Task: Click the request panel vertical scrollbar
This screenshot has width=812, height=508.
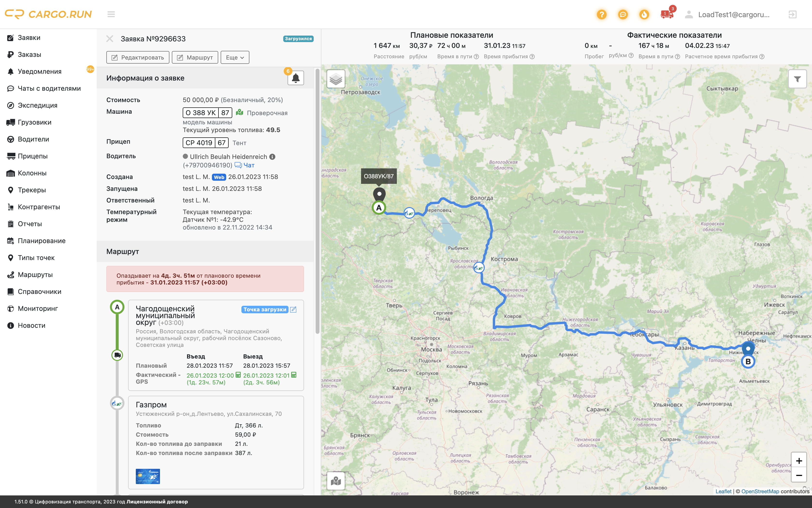Action: (x=317, y=201)
